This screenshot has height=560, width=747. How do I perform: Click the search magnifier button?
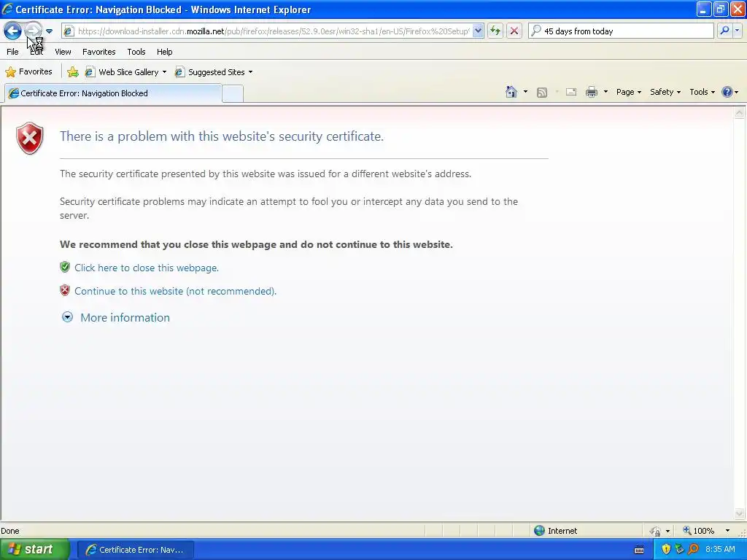724,31
